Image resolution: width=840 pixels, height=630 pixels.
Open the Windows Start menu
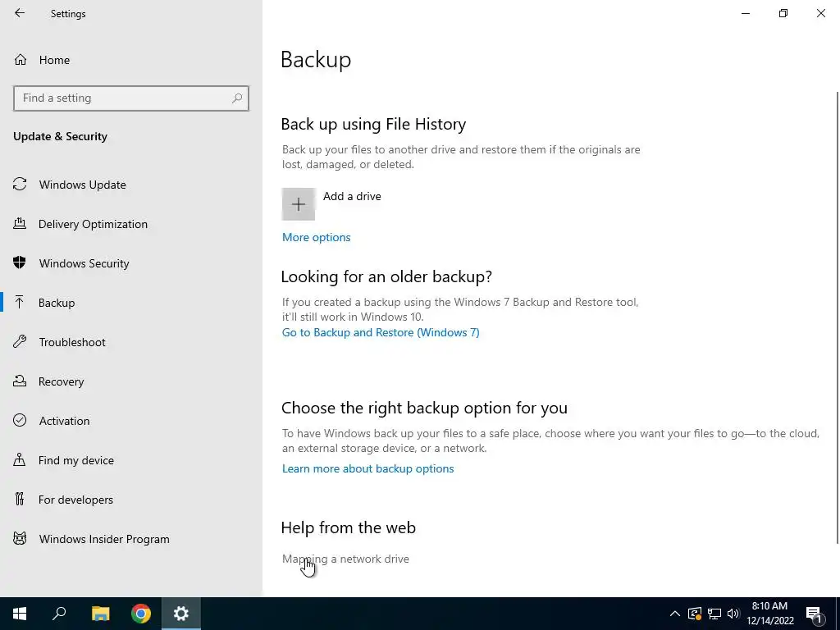point(20,614)
